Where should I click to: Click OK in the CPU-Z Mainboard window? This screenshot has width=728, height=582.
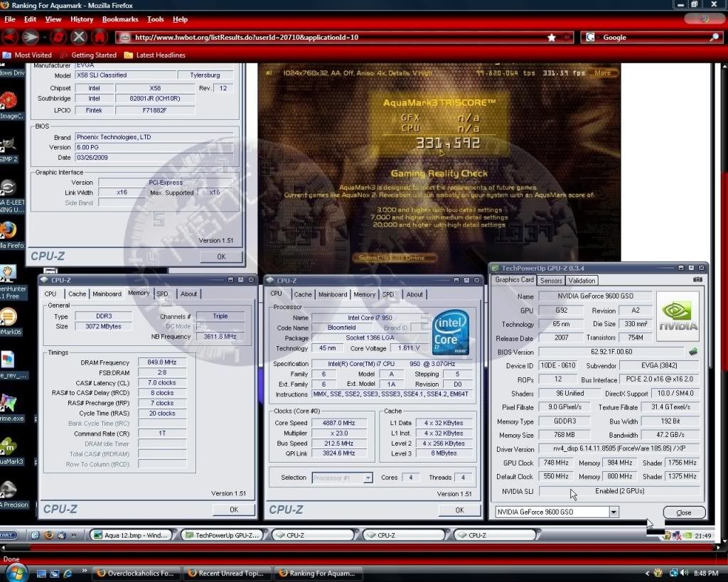point(222,257)
